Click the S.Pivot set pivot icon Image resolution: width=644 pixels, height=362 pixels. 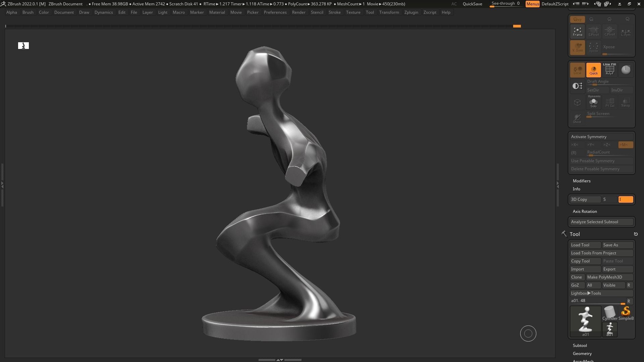(593, 32)
